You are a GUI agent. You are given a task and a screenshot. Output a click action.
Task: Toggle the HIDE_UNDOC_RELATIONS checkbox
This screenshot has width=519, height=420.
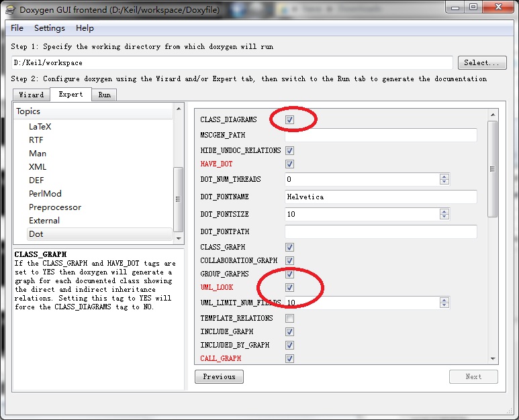(289, 150)
